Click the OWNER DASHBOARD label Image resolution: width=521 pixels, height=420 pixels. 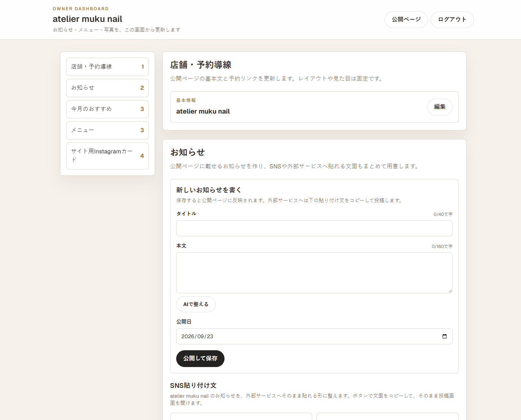[81, 9]
